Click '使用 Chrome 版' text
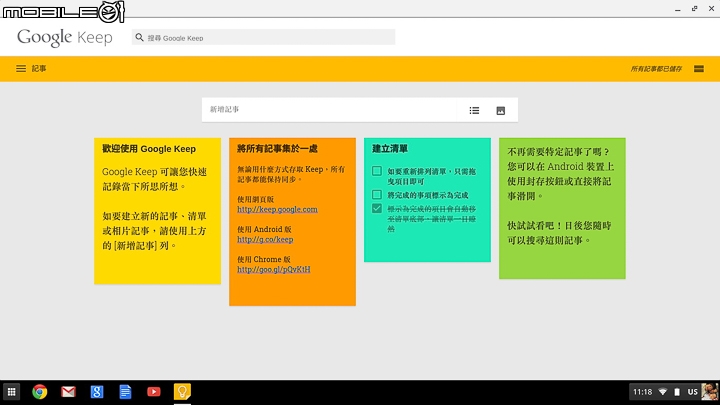The height and width of the screenshot is (405, 720). click(264, 259)
